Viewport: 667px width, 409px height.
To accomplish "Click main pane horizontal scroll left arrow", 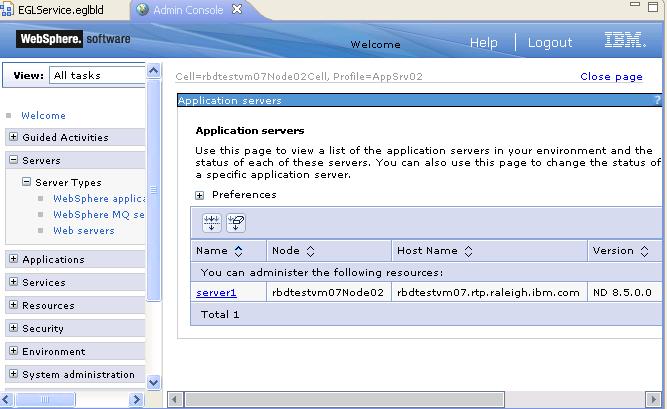I will coord(174,399).
